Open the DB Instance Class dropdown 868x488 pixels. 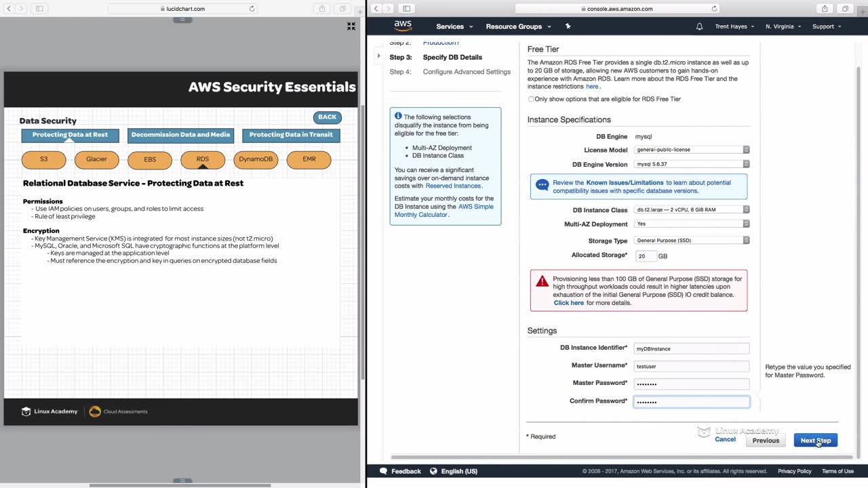coord(692,210)
